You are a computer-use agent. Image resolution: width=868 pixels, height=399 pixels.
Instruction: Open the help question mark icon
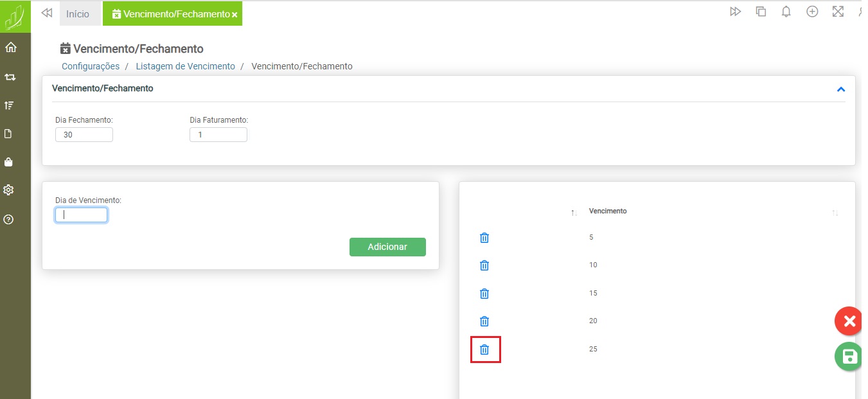pos(9,220)
